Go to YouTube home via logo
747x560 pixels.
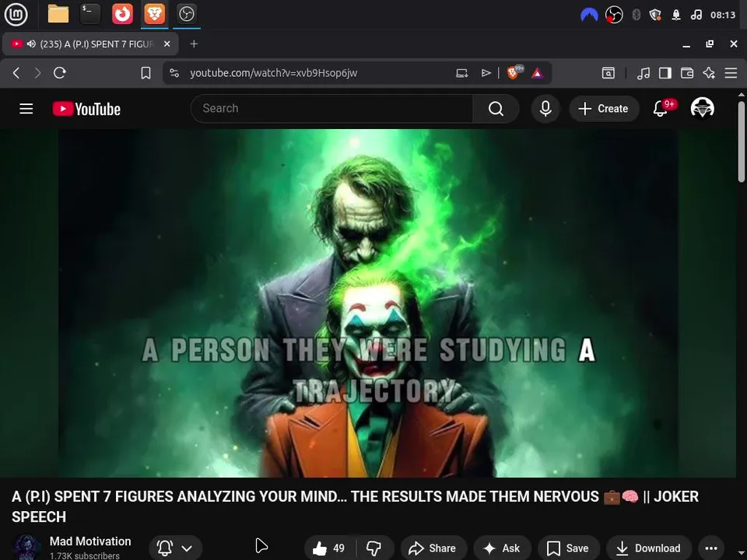tap(86, 109)
